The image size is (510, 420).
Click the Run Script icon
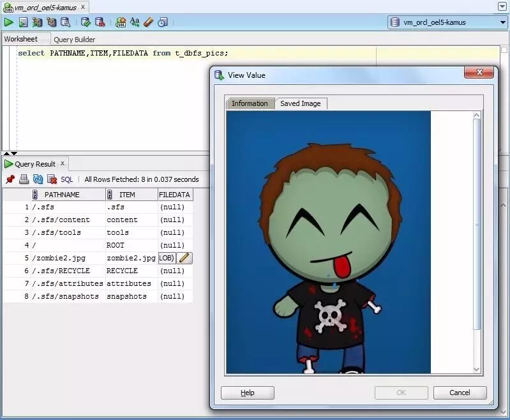pyautogui.click(x=23, y=22)
